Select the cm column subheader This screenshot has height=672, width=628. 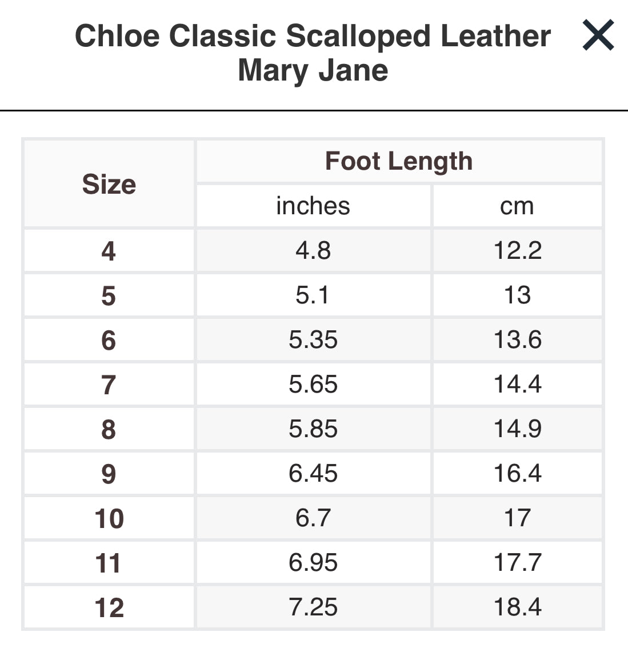517,206
